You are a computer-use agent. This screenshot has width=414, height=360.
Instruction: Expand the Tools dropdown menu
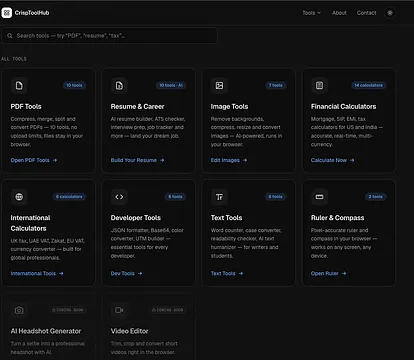312,13
